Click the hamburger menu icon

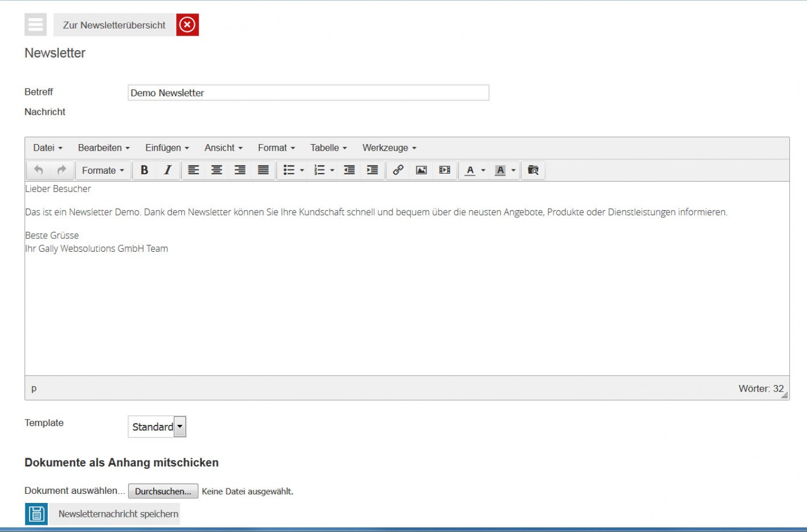click(36, 25)
